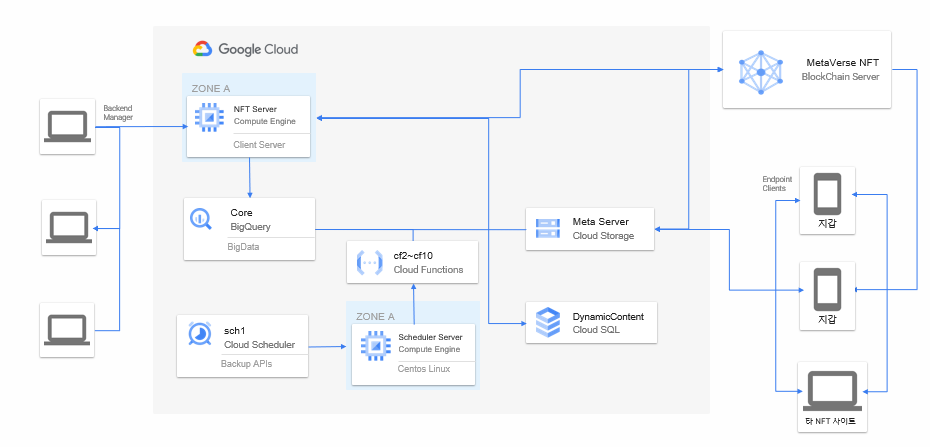Select the Cloud Scheduler text under sch1
The height and width of the screenshot is (447, 930).
[x=259, y=344]
